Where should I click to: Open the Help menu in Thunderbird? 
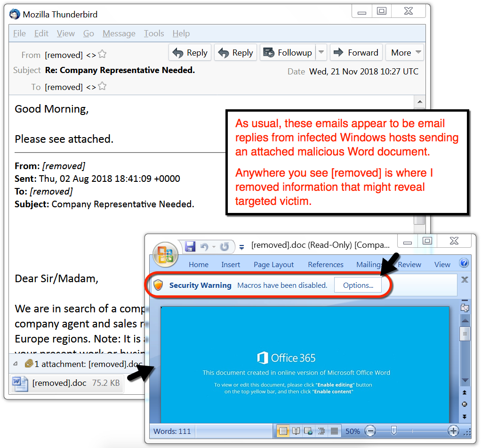click(181, 33)
